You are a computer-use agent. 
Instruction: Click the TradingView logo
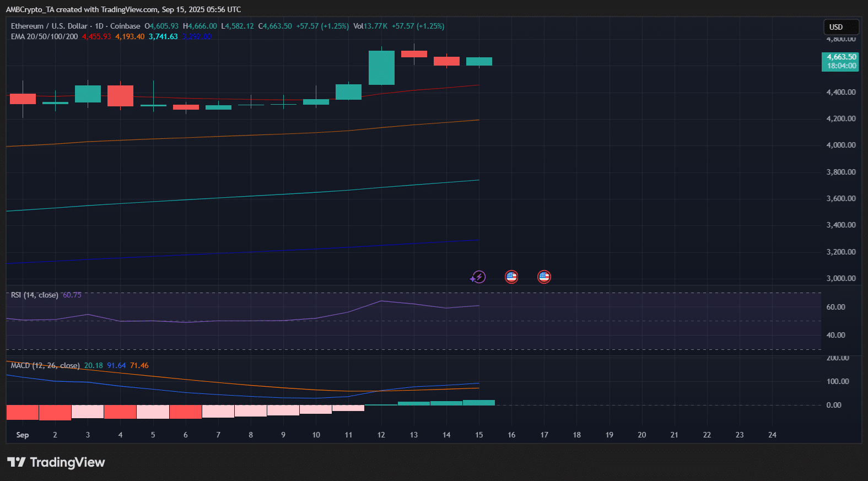(56, 462)
